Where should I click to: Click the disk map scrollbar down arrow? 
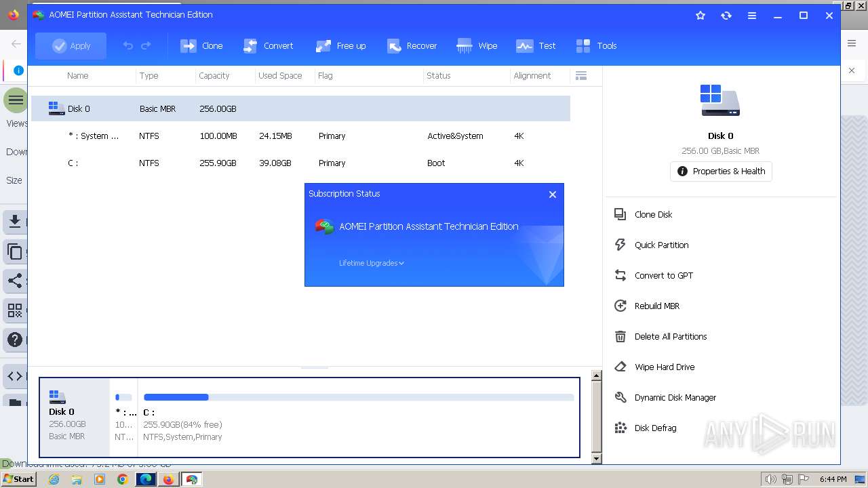coord(597,459)
